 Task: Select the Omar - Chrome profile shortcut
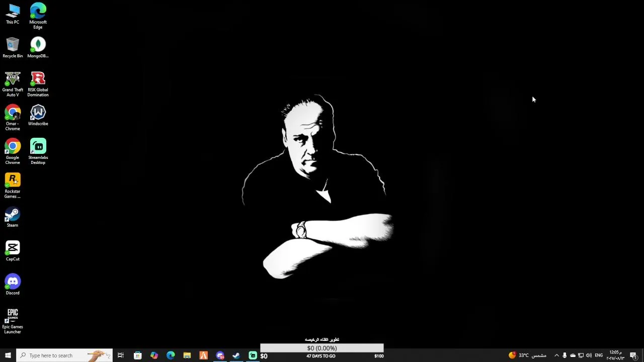click(x=13, y=118)
